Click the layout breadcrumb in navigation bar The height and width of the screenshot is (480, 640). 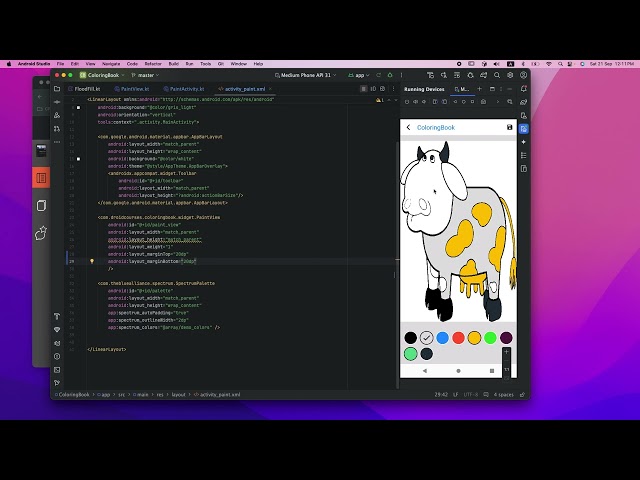178,395
